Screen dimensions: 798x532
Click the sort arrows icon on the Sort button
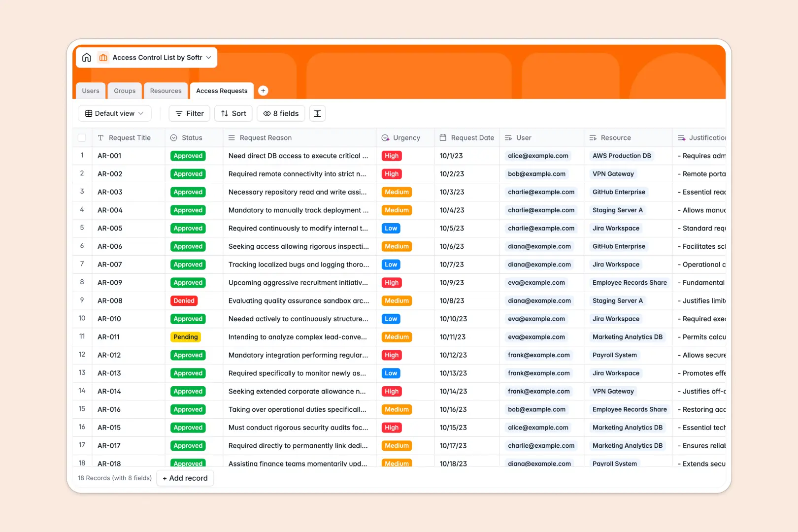pyautogui.click(x=224, y=113)
